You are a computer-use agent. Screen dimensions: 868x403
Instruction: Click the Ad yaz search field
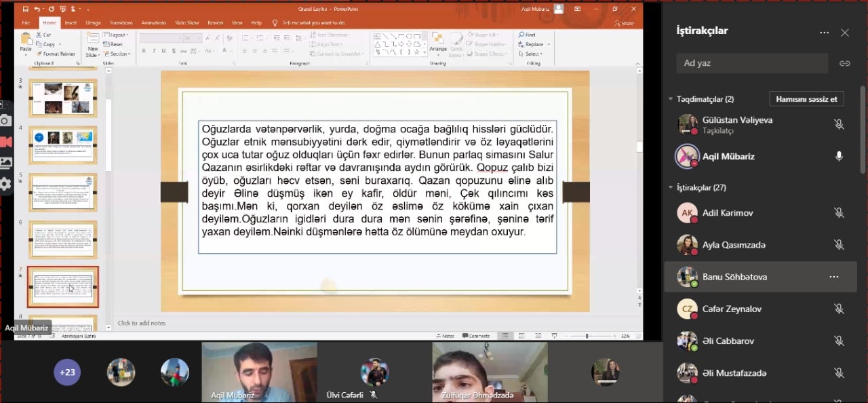tap(752, 63)
